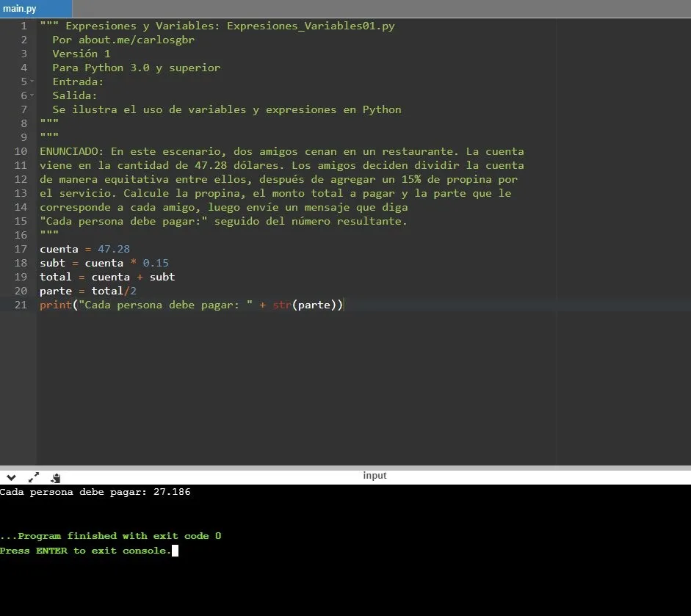The height and width of the screenshot is (616, 691).
Task: Click 'Program finished with exit code 0' message
Action: pos(111,536)
